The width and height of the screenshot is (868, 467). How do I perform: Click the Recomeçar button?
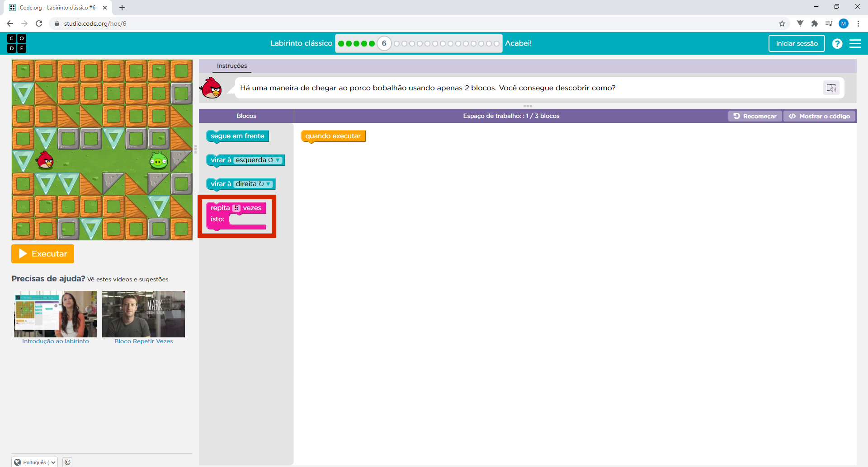[x=755, y=116]
